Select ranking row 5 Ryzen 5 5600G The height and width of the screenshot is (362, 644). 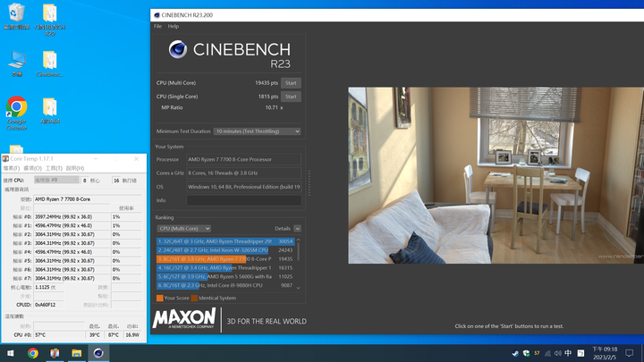[225, 276]
